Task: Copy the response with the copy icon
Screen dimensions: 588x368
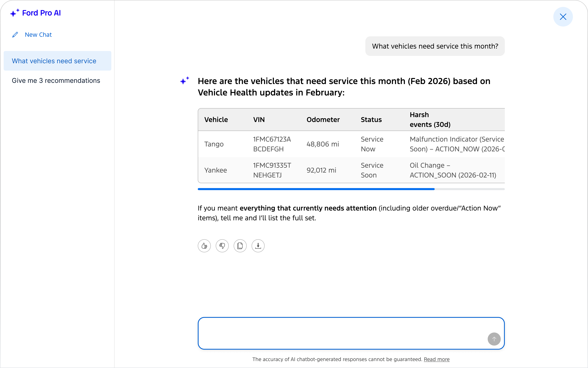Action: [240, 246]
